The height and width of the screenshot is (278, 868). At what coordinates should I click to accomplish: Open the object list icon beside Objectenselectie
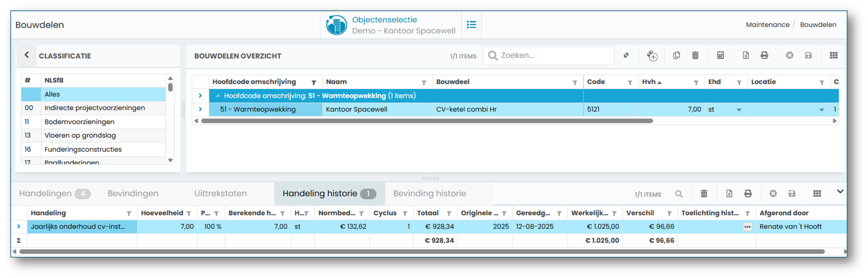point(471,25)
